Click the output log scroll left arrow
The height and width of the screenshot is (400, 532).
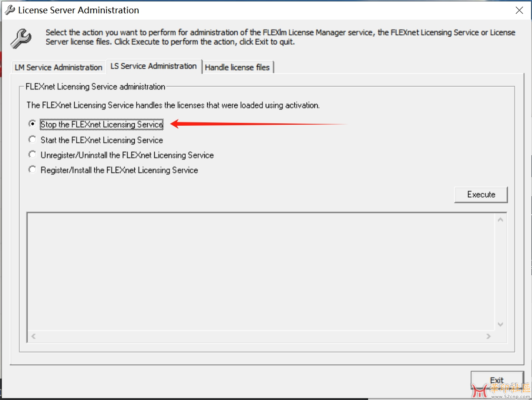[x=33, y=336]
